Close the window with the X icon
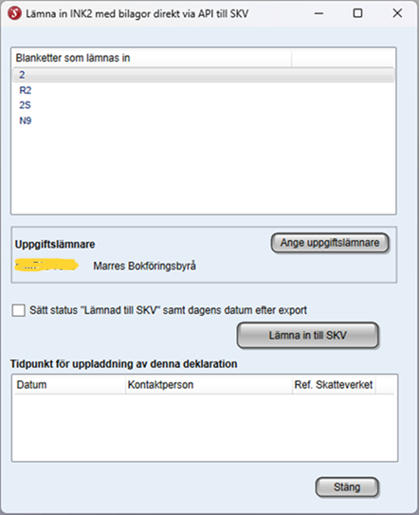420x515 pixels. [397, 13]
